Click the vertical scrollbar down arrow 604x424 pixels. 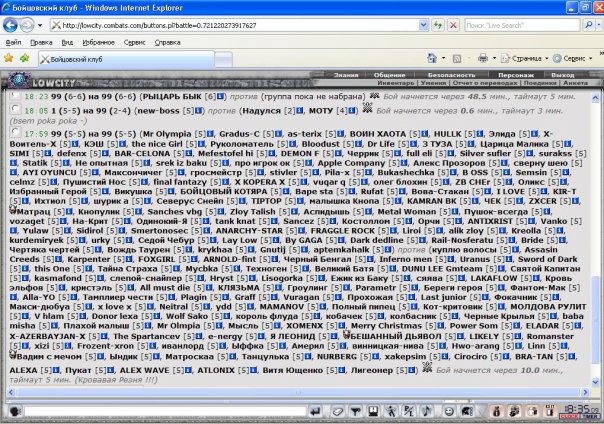596,382
